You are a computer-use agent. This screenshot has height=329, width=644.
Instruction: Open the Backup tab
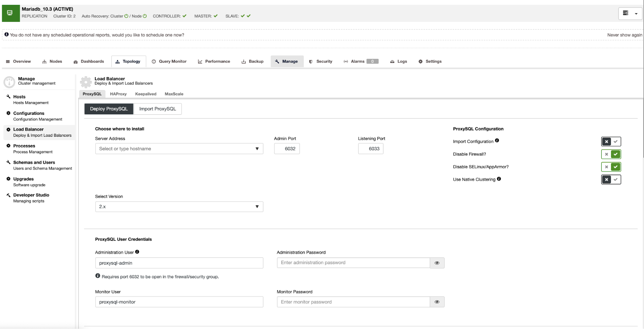coord(253,61)
